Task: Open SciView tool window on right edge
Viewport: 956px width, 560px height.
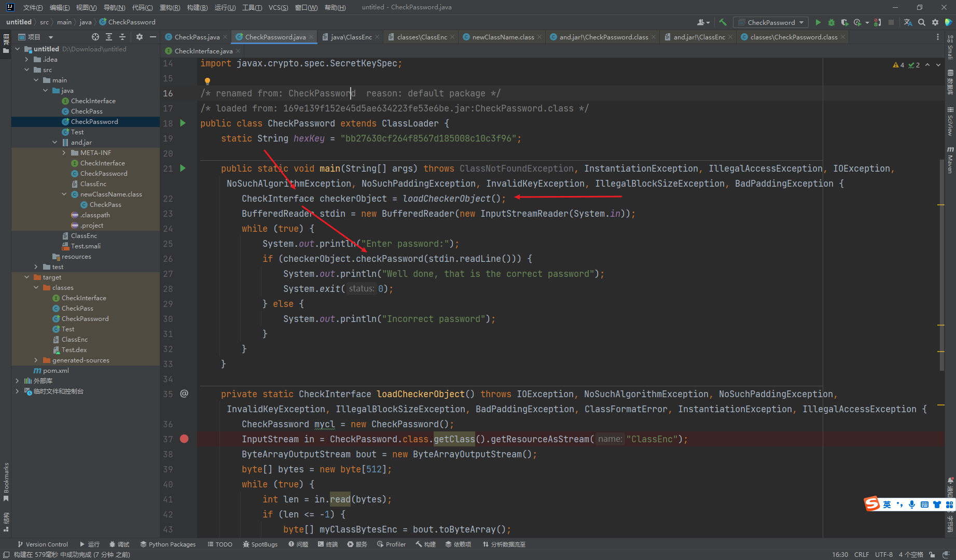Action: point(950,121)
